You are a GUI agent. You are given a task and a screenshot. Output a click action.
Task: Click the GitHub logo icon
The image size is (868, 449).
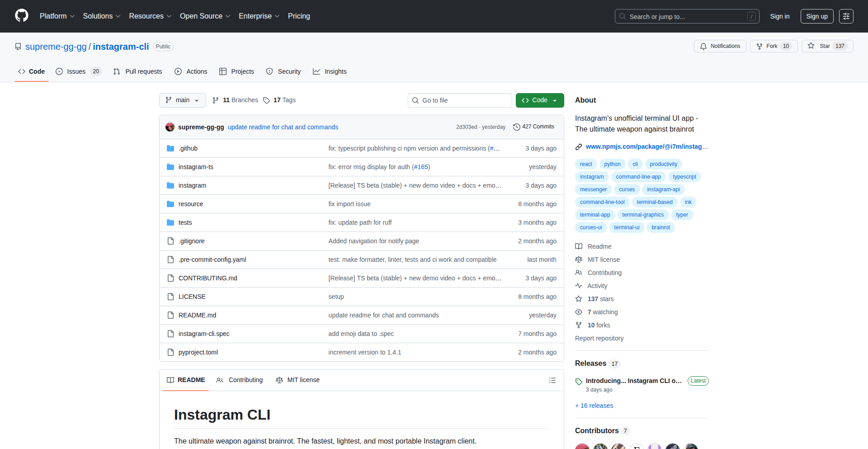pos(22,16)
